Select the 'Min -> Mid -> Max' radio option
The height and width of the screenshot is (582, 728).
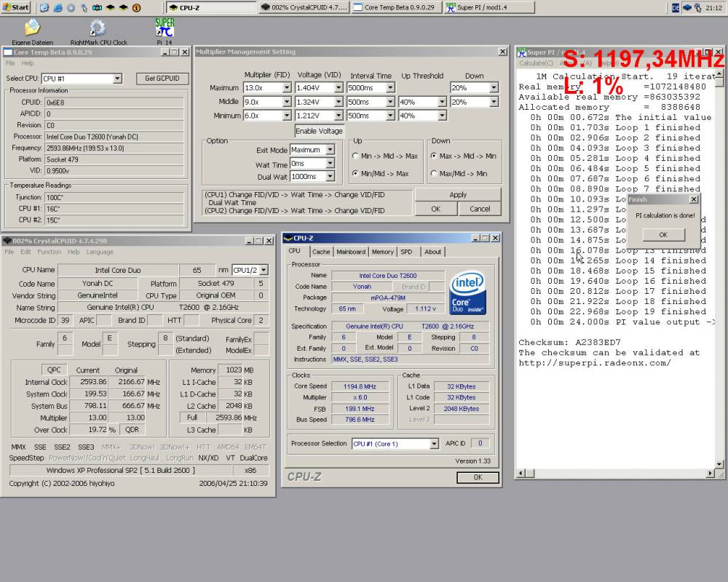point(355,156)
